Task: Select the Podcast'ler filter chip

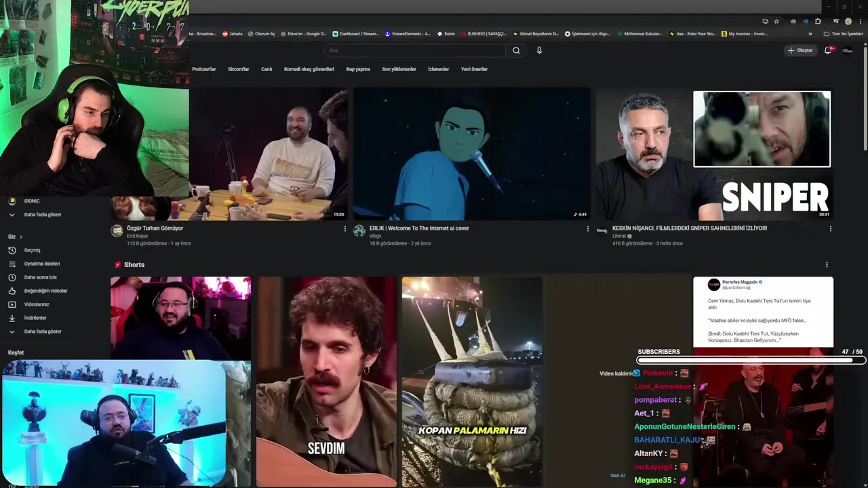Action: pyautogui.click(x=204, y=69)
